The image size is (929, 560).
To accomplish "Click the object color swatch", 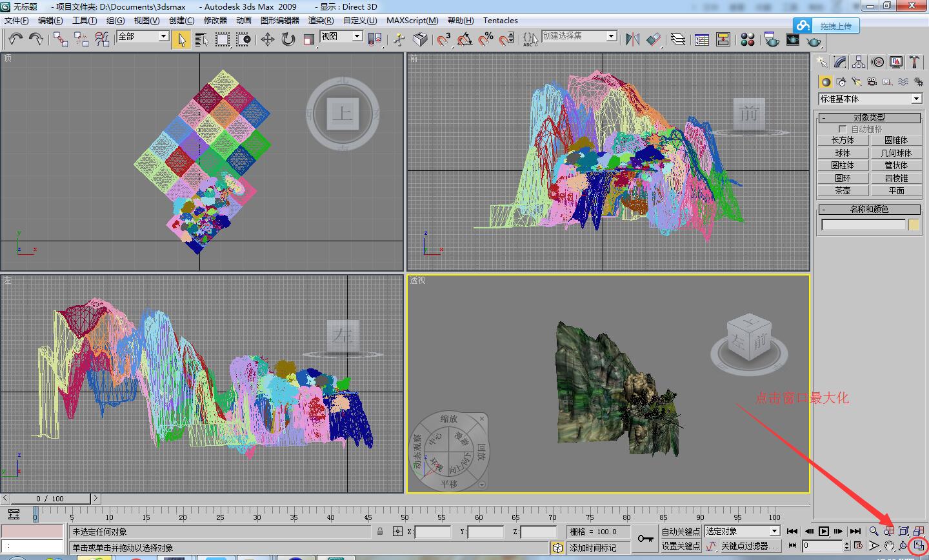I will (x=914, y=225).
